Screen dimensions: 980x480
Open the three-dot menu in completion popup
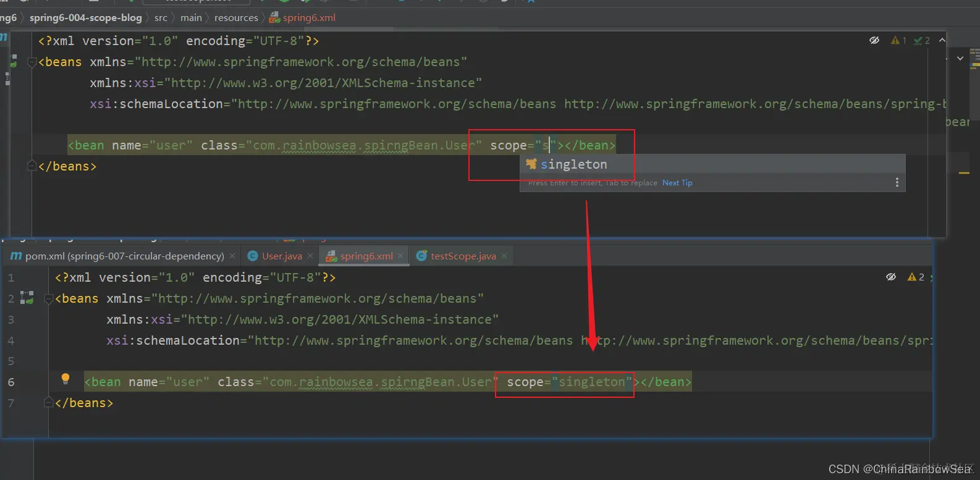coord(897,183)
